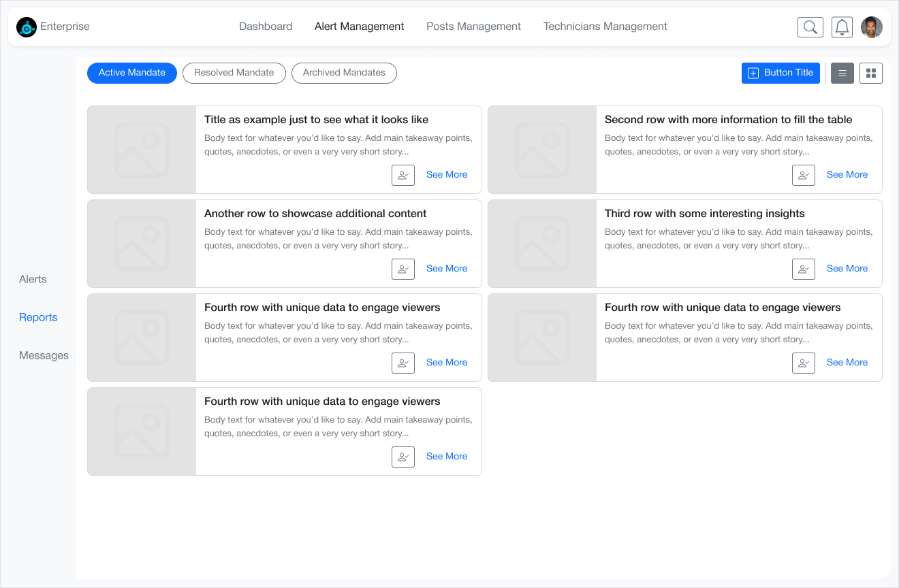899x588 pixels.
Task: Click title 'Second row with more information to fill the table'
Action: coord(728,120)
